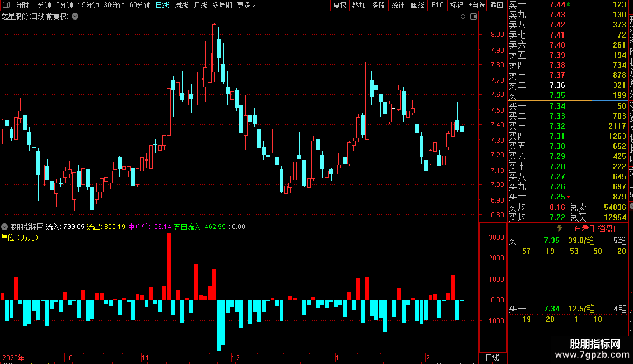Image resolution: width=633 pixels, height=364 pixels.
Task: Click the 3000 volume axis label
Action: 496,237
